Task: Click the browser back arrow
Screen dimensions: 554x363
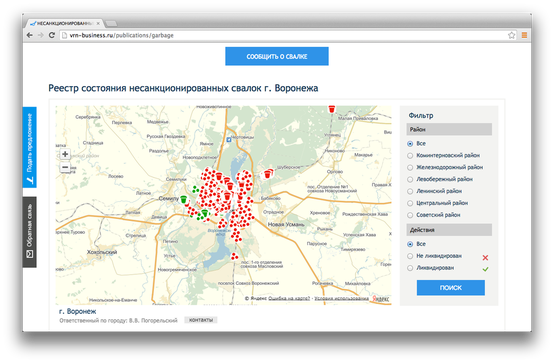Action: coord(30,35)
